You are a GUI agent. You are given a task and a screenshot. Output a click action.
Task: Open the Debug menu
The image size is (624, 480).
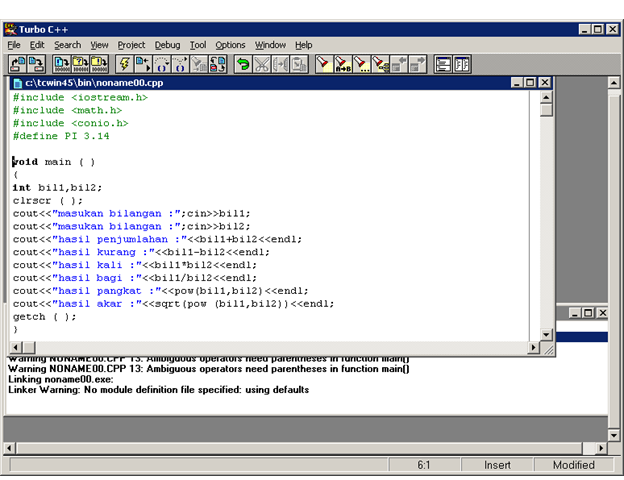point(167,45)
